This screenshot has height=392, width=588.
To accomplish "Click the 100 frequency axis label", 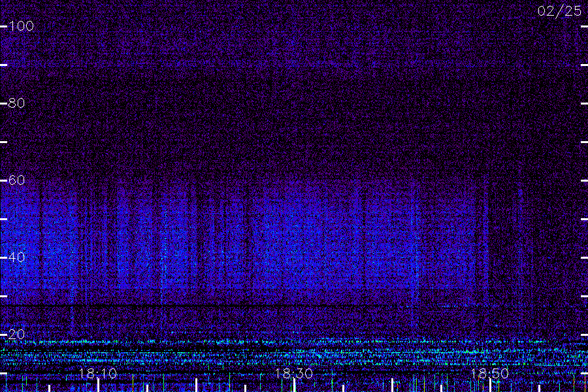I will pyautogui.click(x=21, y=26).
